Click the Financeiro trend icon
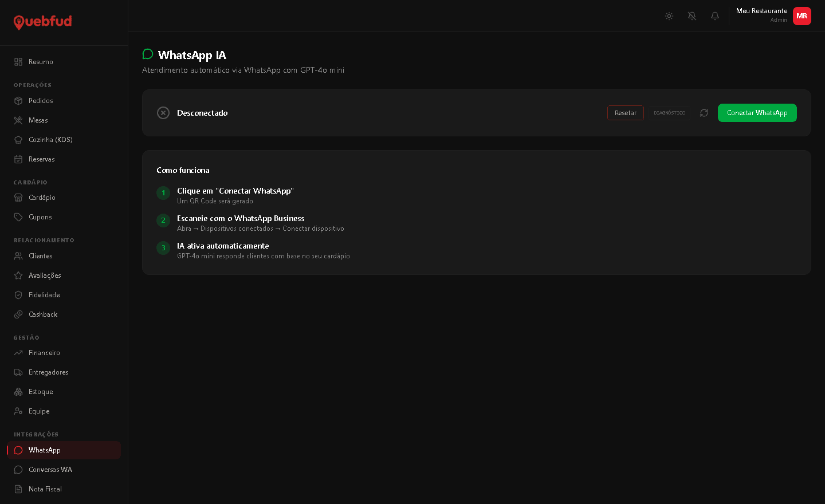The height and width of the screenshot is (504, 825). [18, 353]
